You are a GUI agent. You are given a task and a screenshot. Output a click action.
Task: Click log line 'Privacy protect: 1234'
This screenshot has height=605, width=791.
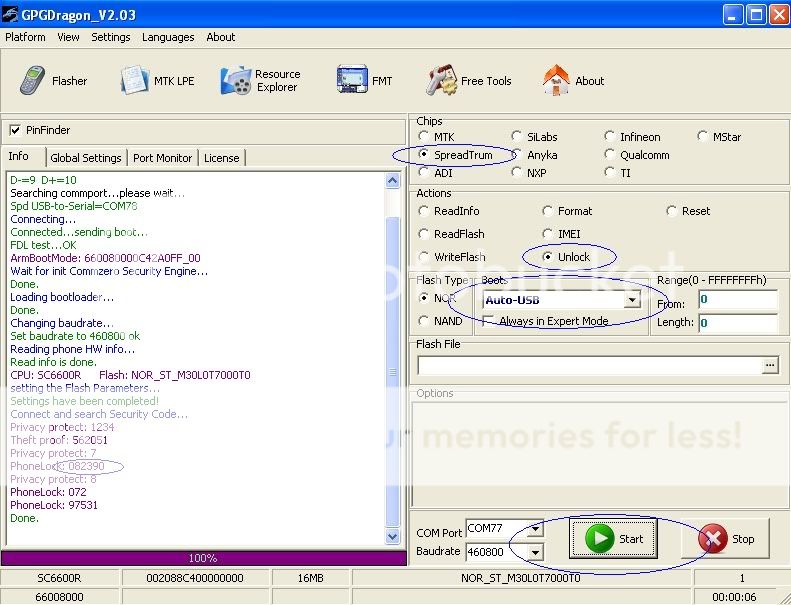pos(62,427)
